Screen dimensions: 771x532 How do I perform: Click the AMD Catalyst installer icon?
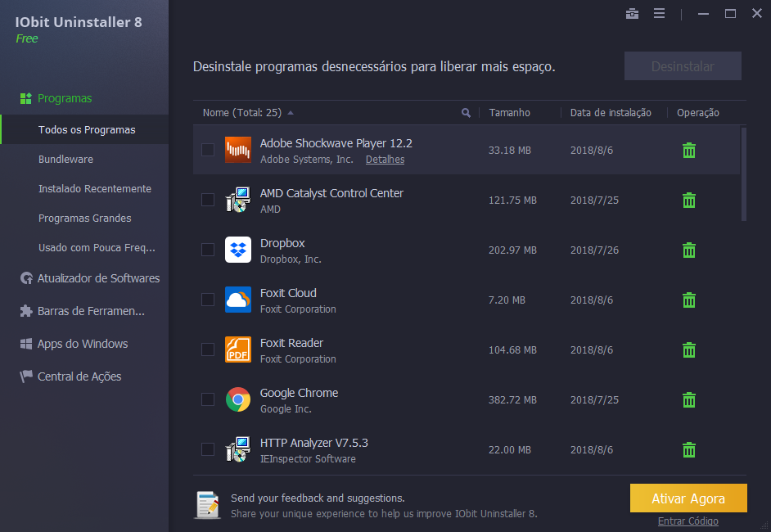[238, 201]
